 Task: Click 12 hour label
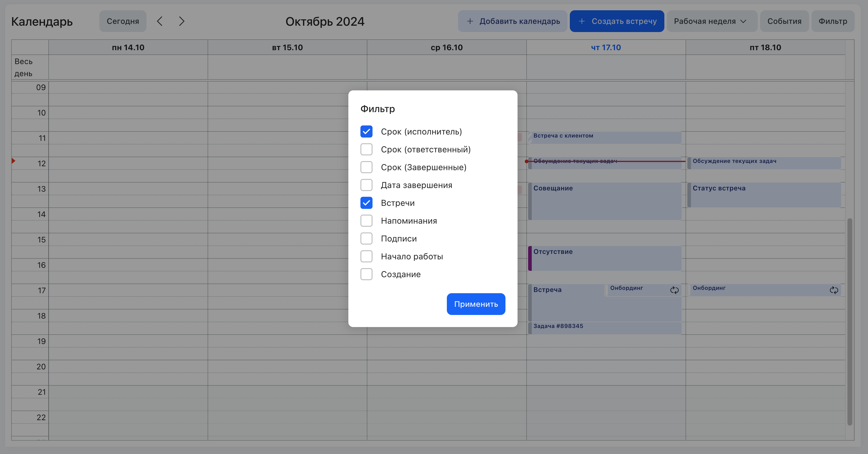[x=41, y=164]
